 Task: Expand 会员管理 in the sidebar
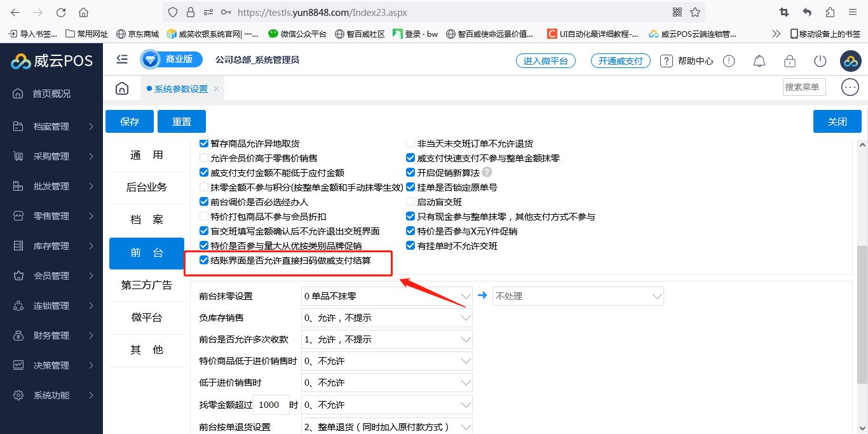[x=51, y=276]
